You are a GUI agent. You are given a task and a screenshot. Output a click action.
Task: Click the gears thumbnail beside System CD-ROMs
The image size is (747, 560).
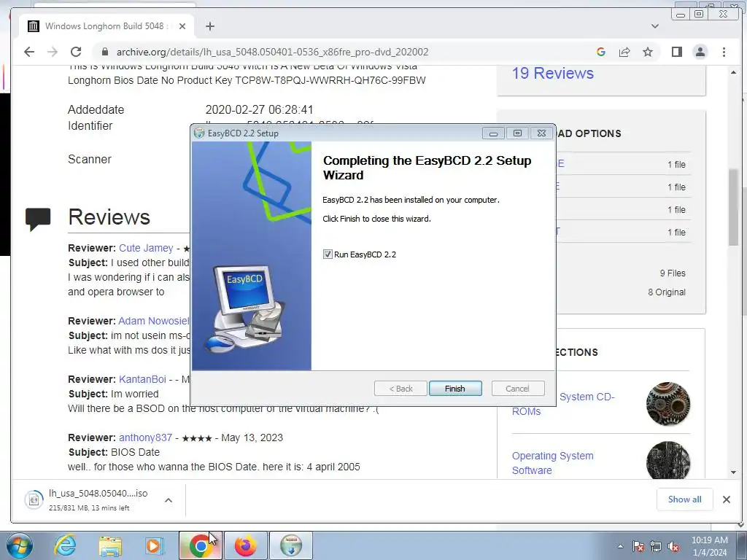point(668,403)
